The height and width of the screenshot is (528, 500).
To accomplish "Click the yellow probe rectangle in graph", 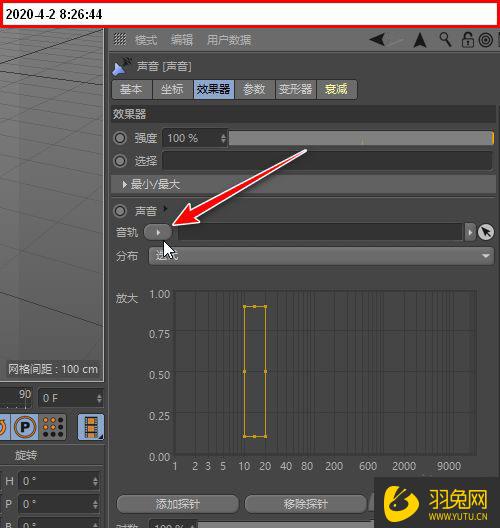I will click(255, 371).
